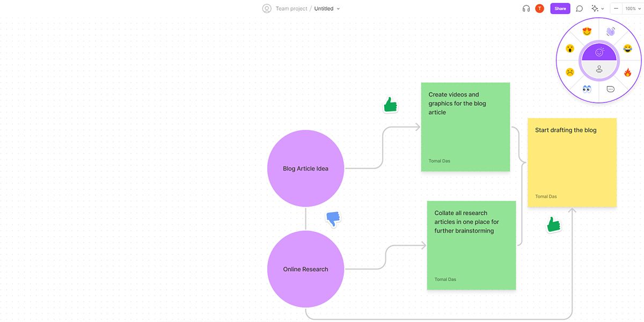Select the yellow Start drafting sticky note
Viewport: 644px width, 322px height.
click(x=572, y=163)
